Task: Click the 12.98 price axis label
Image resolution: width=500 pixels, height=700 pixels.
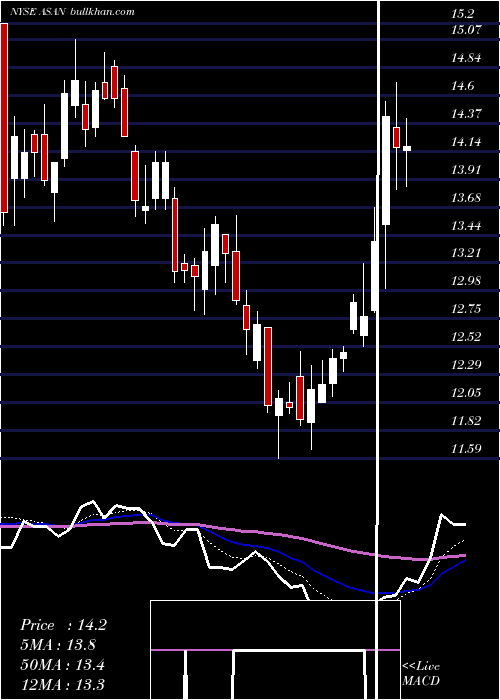Action: 467,281
